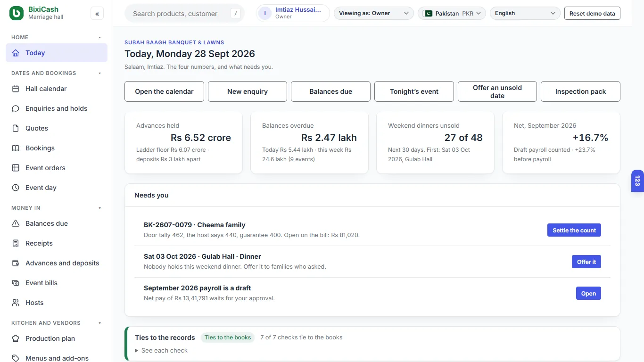644x362 pixels.
Task: Collapse the sidebar with the chevron button
Action: point(97,14)
